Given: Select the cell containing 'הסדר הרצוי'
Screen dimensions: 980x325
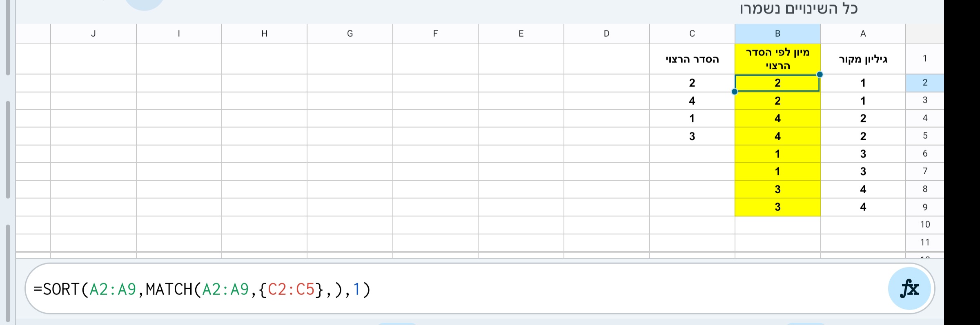Looking at the screenshot, I should tap(692, 59).
